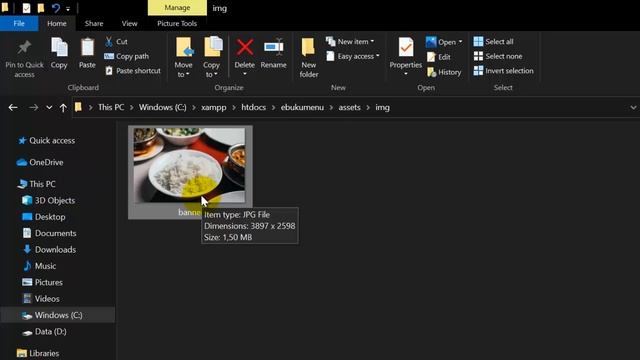Click Windows (C:) in address path
This screenshot has width=640, height=360.
pyautogui.click(x=162, y=107)
